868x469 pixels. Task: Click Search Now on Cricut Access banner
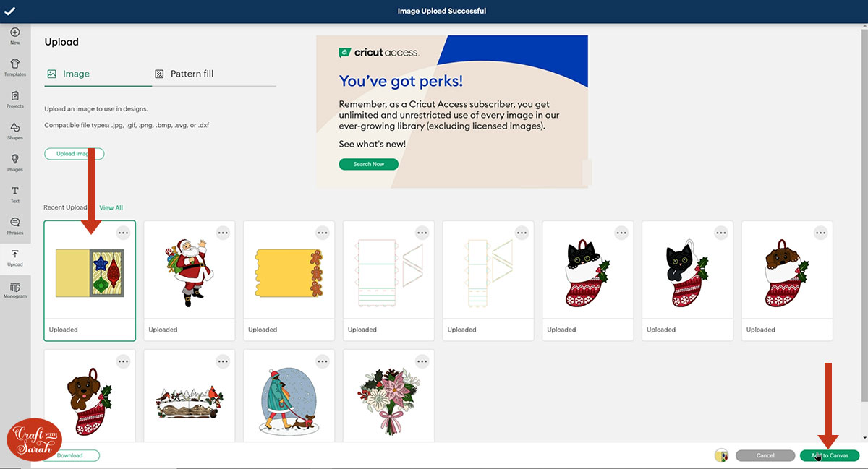[368, 164]
